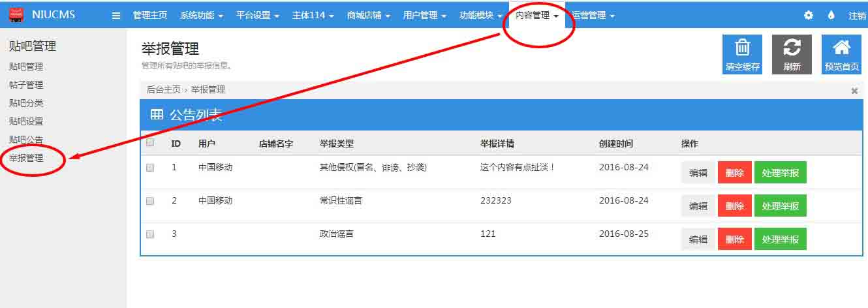This screenshot has height=308, width=868.
Task: Expand the 用户管理 dropdown menu
Action: tap(424, 16)
